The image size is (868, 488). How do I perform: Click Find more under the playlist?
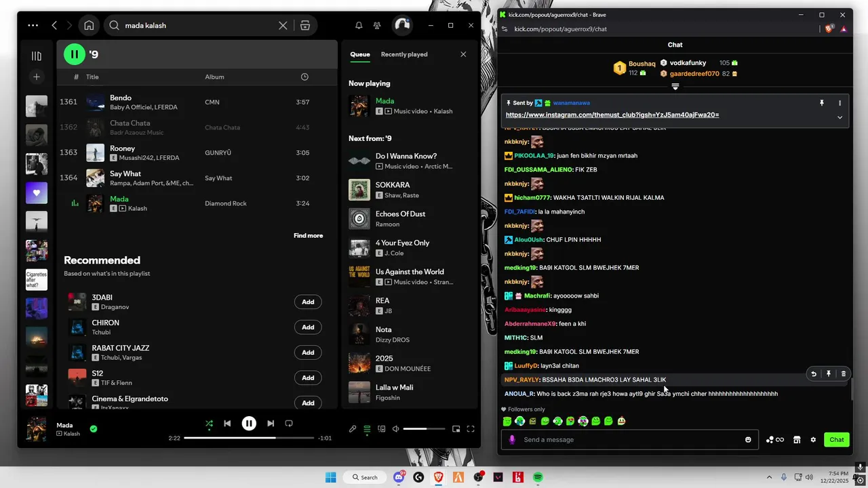coord(308,236)
